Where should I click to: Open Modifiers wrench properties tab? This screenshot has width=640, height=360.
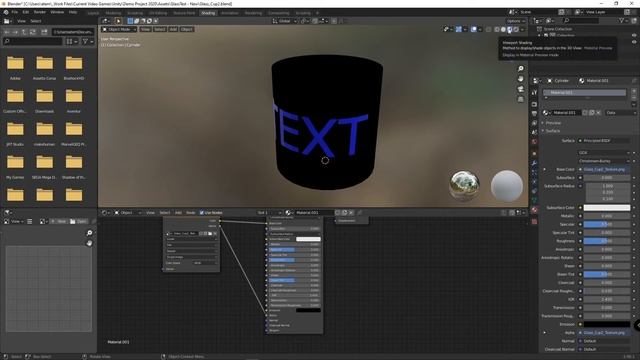pyautogui.click(x=534, y=162)
